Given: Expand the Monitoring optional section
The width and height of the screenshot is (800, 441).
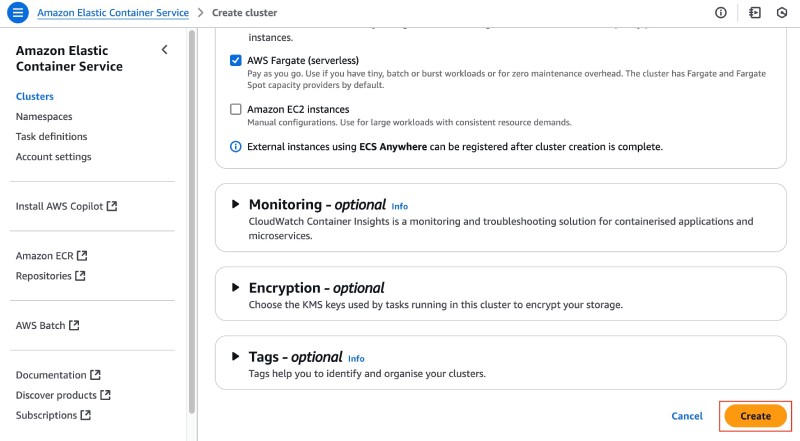Looking at the screenshot, I should 235,204.
